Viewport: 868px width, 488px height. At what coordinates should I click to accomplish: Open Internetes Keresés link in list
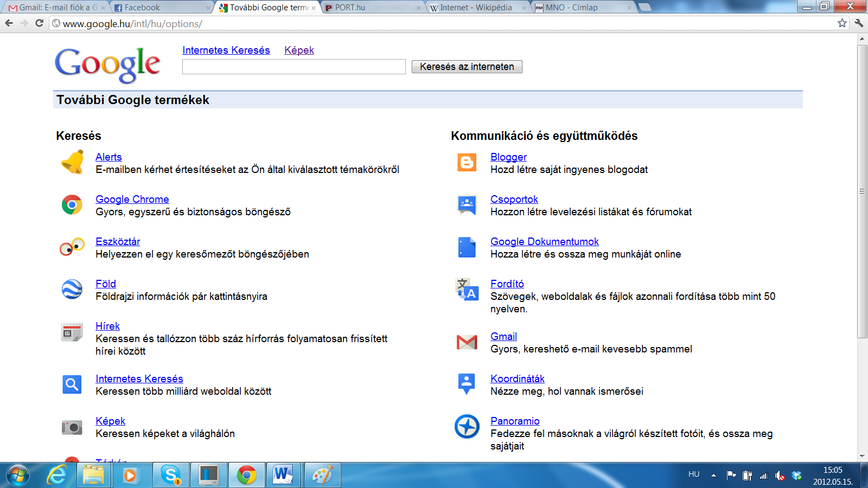pyautogui.click(x=139, y=378)
